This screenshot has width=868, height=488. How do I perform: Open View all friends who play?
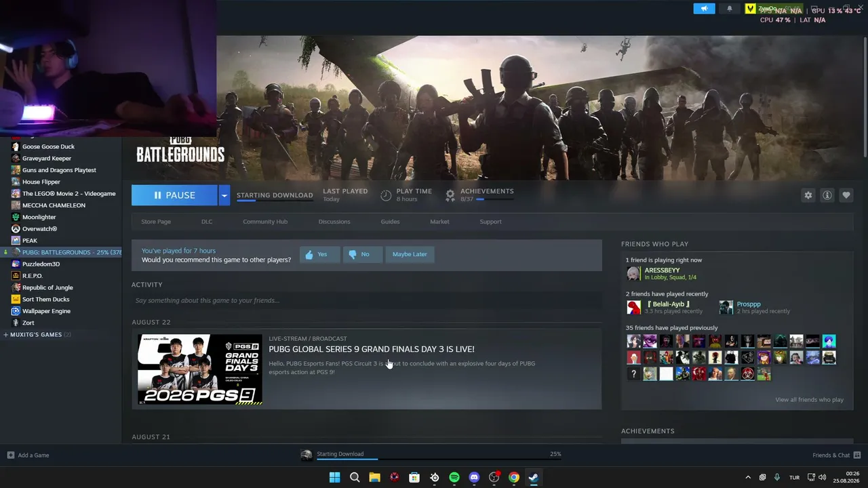pos(809,400)
